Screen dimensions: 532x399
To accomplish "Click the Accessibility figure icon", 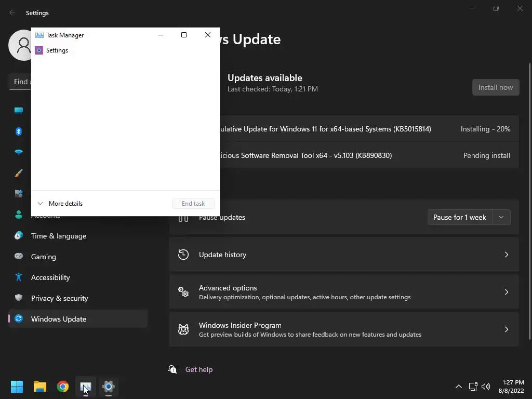I will point(19,277).
